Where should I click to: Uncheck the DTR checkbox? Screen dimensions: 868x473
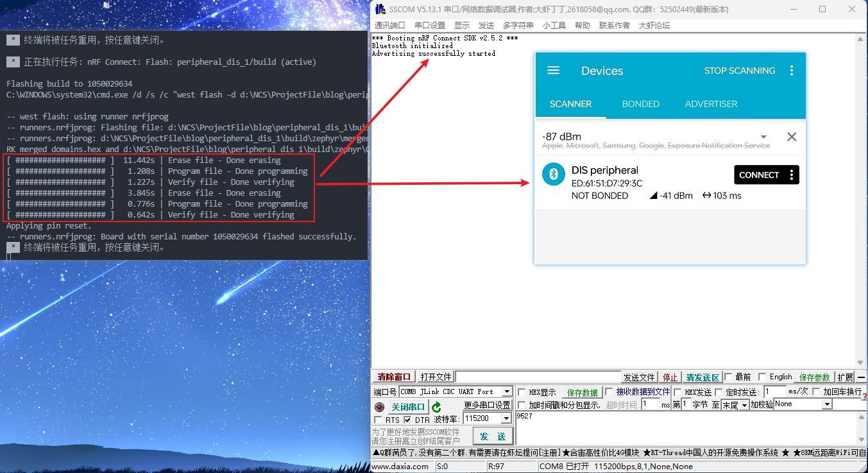[x=407, y=420]
